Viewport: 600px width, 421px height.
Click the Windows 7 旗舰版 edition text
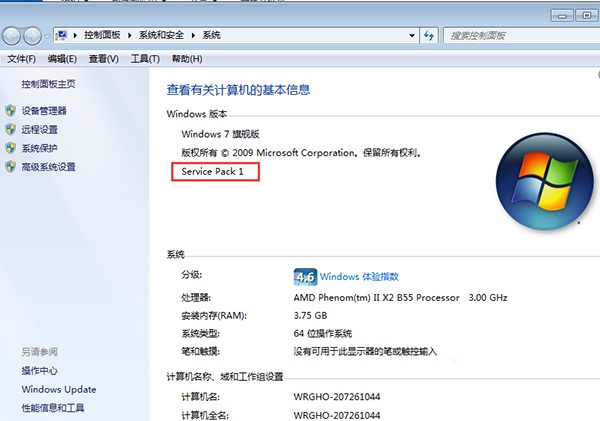point(220,134)
